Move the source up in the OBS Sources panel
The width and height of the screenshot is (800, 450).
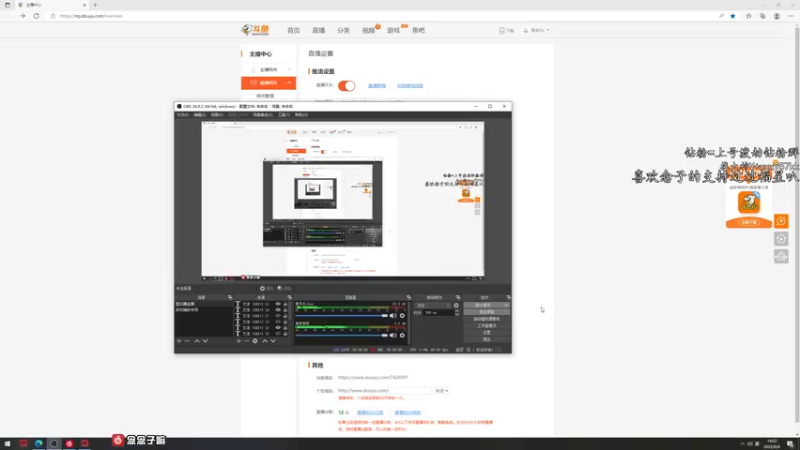[265, 341]
